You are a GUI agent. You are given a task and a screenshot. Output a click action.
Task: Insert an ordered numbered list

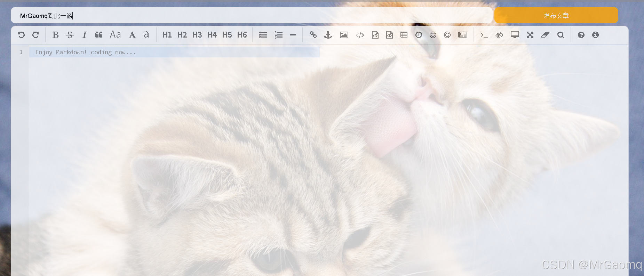[x=278, y=35]
